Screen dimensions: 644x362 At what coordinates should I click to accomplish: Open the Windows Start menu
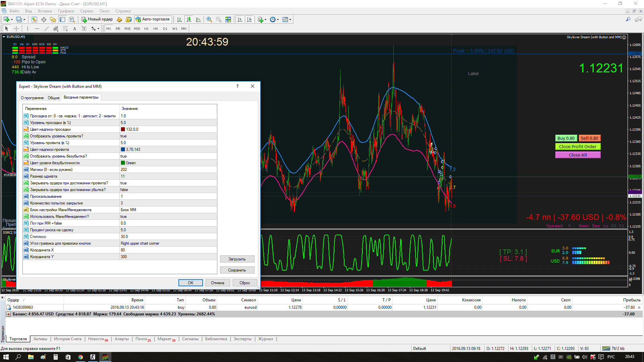click(6, 357)
